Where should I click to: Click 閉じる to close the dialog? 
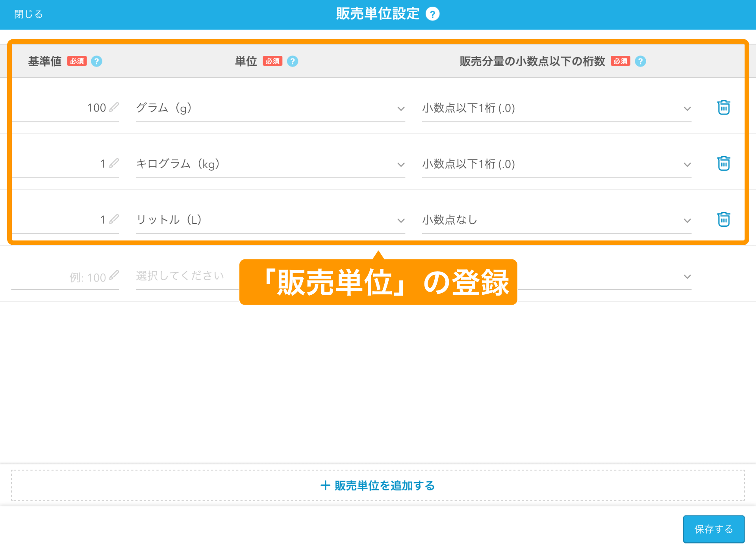tap(28, 14)
